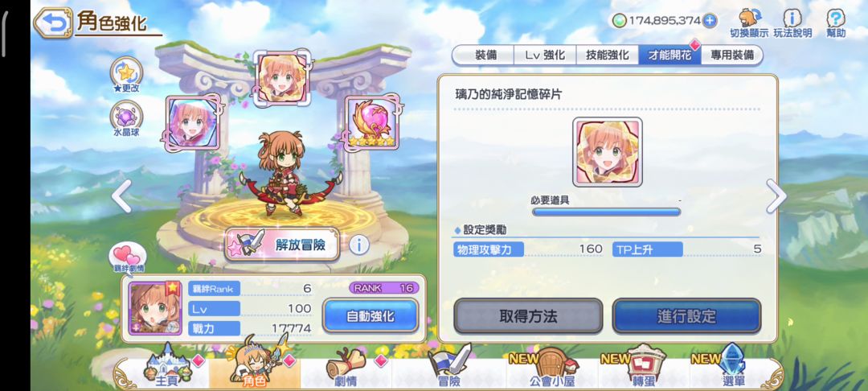Click the 自動強化 button

pos(371,315)
